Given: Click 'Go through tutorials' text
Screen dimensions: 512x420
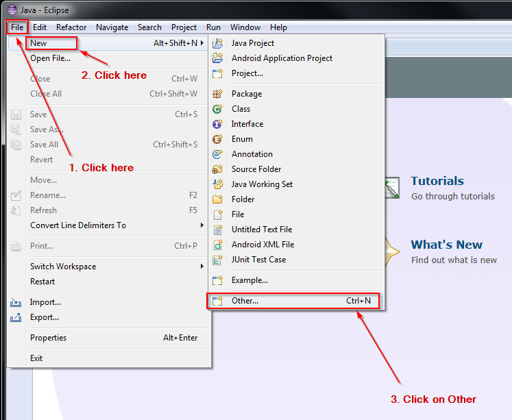Looking at the screenshot, I should 453,196.
